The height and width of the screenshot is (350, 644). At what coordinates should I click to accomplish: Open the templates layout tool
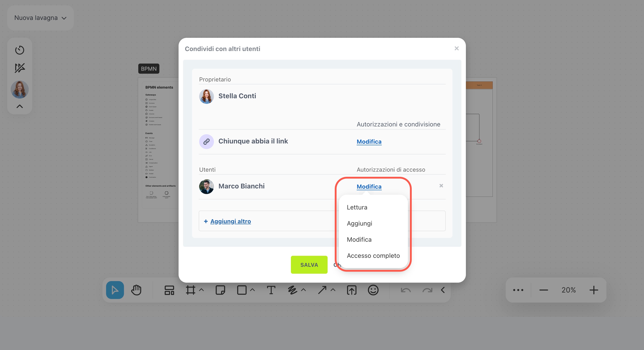169,290
